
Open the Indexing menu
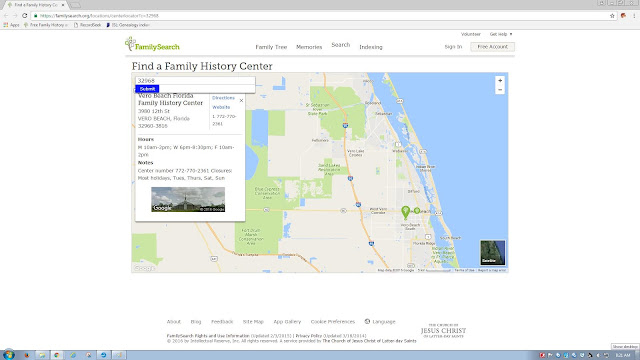pos(371,47)
